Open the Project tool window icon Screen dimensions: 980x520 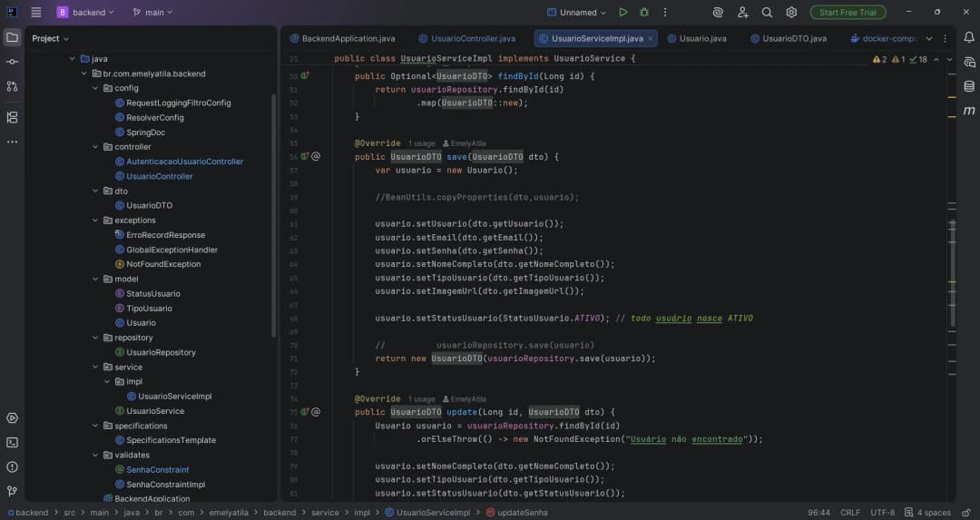[x=12, y=37]
